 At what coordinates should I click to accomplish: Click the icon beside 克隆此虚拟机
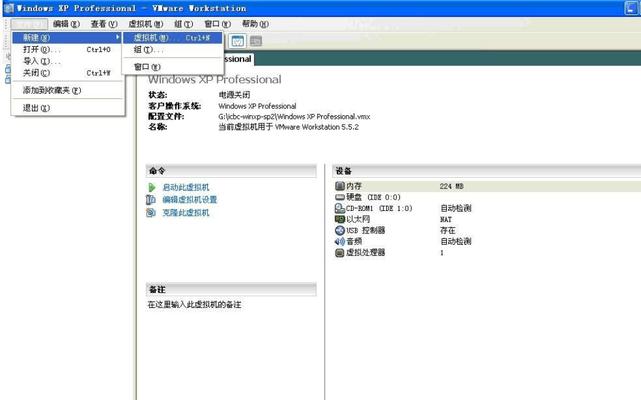pos(151,213)
